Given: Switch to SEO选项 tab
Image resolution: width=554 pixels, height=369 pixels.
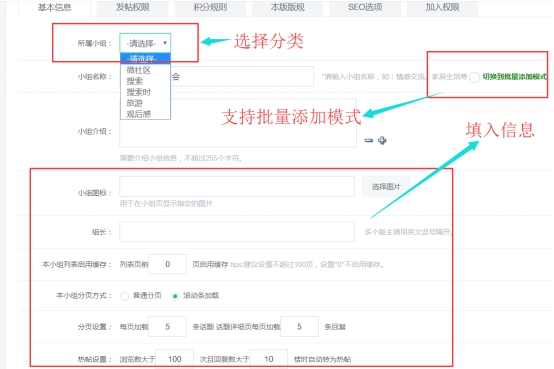Looking at the screenshot, I should point(365,7).
